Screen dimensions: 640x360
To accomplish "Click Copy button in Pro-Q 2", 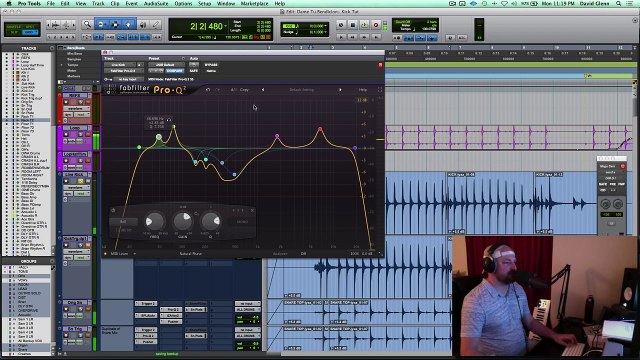I will click(244, 89).
